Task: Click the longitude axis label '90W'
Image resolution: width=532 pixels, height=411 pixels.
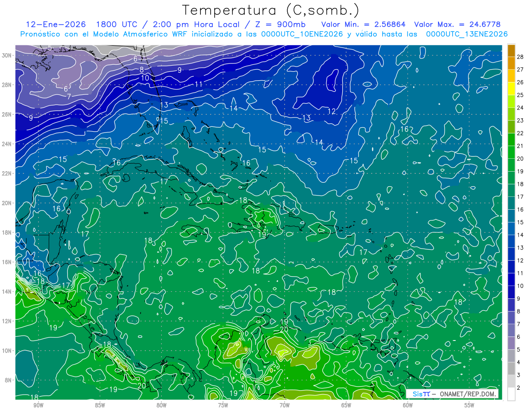Action: (38, 405)
